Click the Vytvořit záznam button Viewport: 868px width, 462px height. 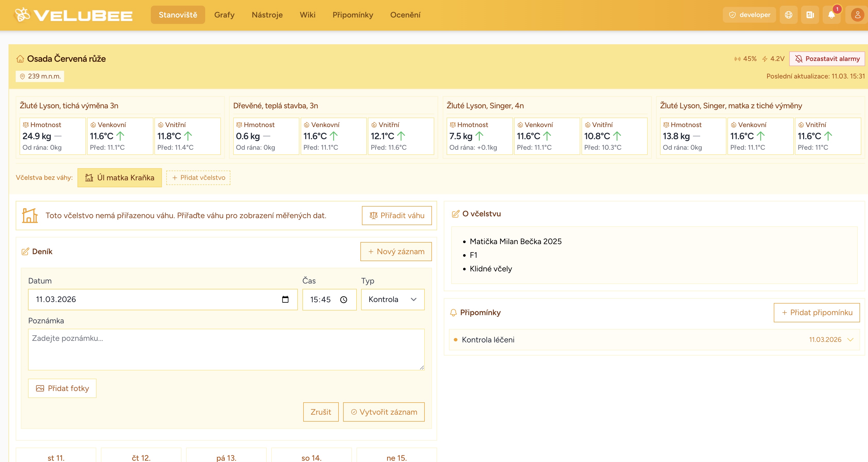tap(384, 412)
